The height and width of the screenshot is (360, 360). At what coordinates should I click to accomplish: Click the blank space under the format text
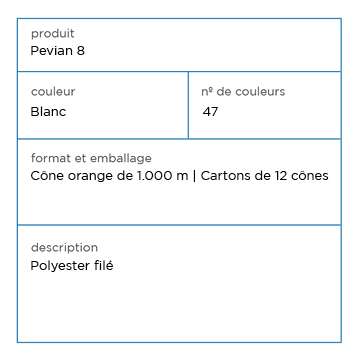click(x=179, y=203)
